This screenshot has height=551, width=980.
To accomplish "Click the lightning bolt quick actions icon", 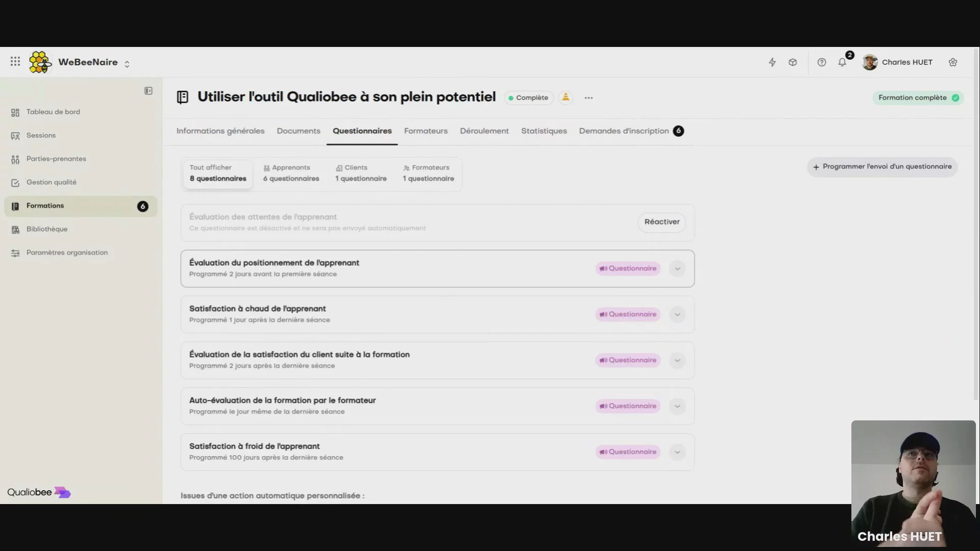I will pyautogui.click(x=772, y=62).
